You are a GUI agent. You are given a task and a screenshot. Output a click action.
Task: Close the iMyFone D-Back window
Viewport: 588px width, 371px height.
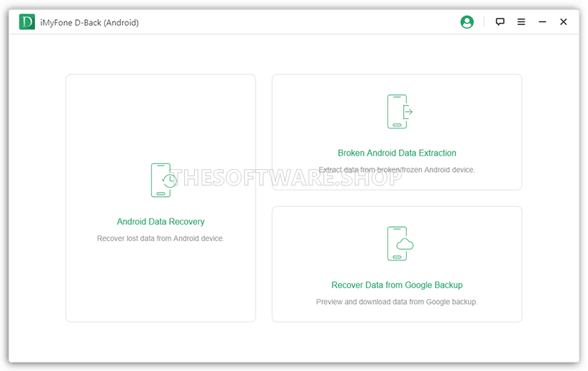(563, 21)
